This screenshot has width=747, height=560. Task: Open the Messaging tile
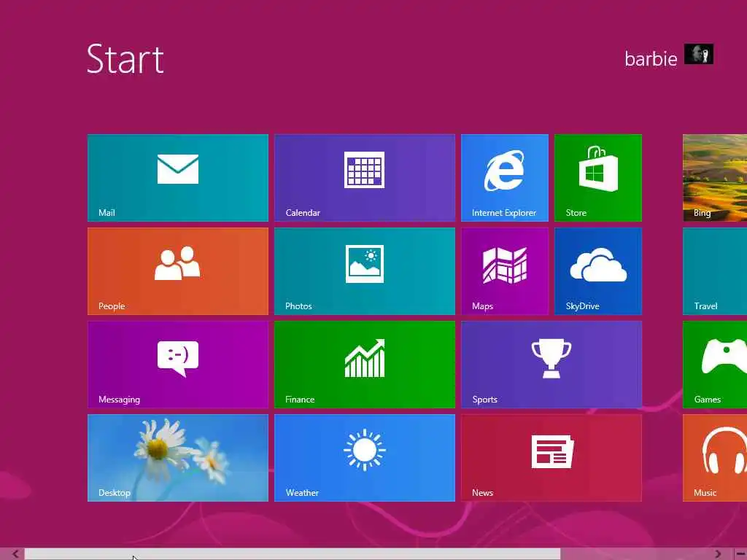(178, 365)
